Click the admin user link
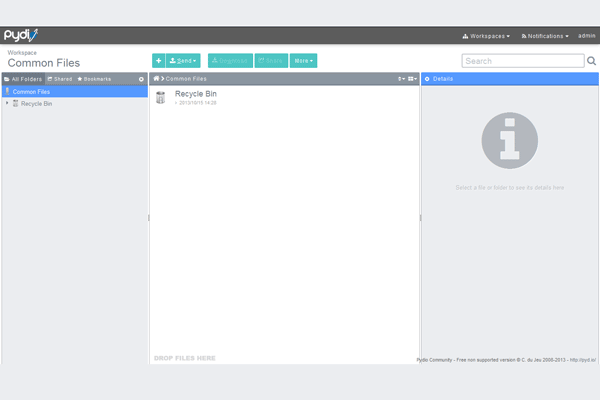 pos(587,36)
